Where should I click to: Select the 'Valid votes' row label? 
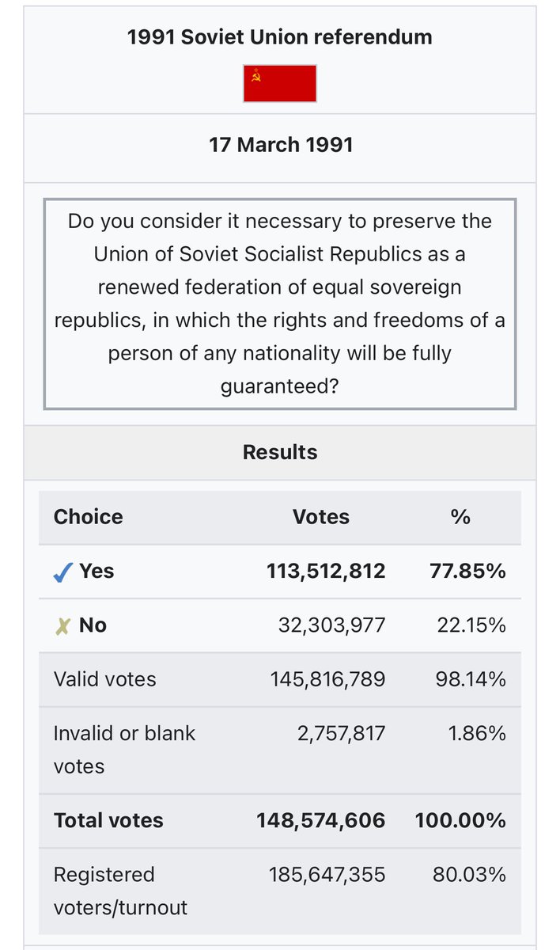(105, 679)
